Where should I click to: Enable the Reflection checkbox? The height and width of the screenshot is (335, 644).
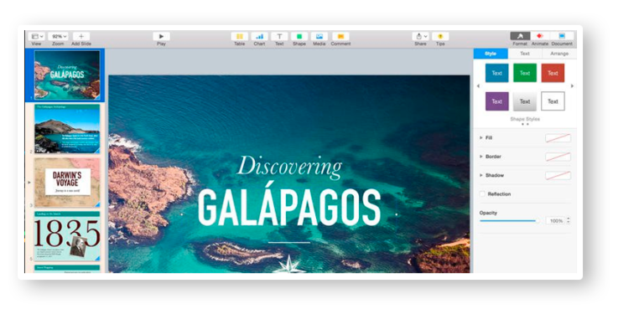point(482,193)
